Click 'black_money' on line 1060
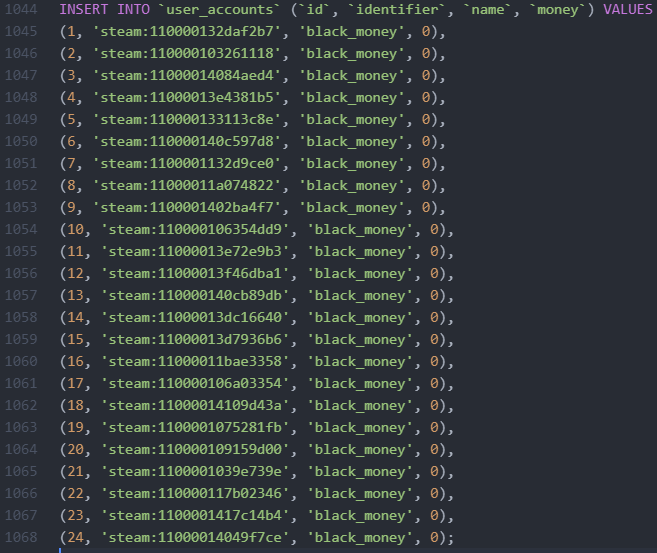This screenshot has height=553, width=657. click(360, 361)
